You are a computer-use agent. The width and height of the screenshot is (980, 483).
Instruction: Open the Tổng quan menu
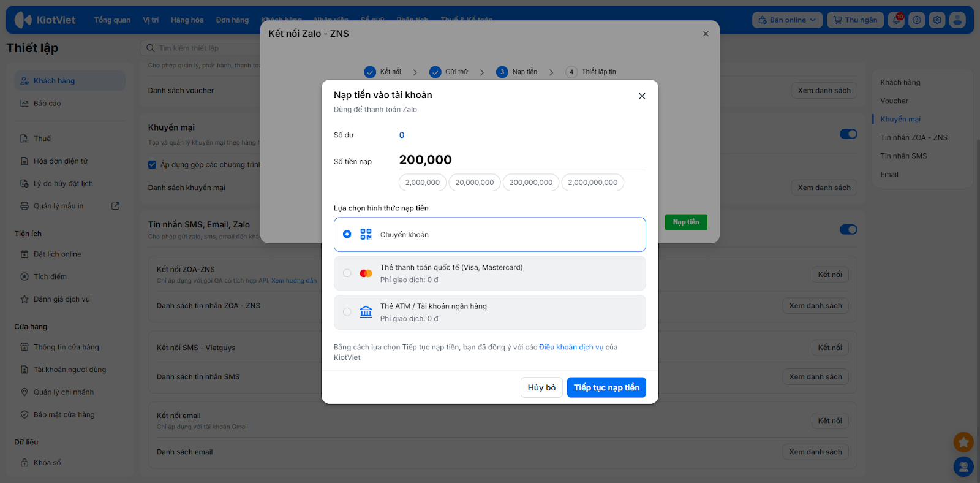[x=112, y=20]
